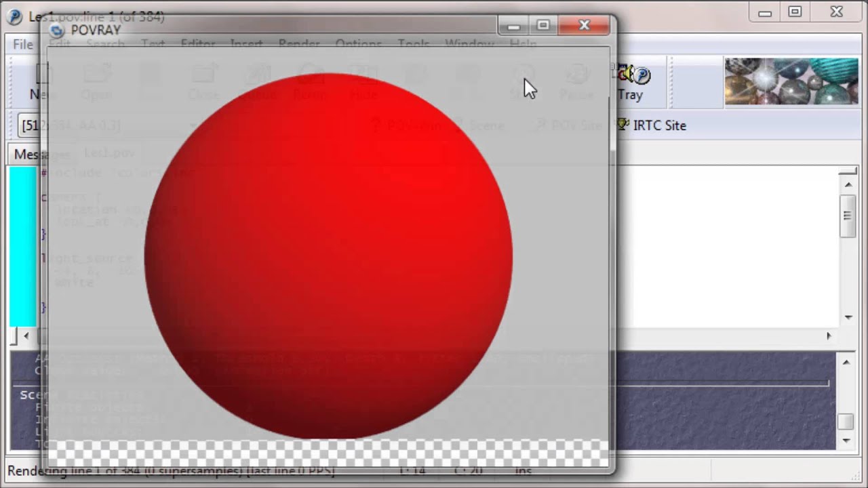Click the editor vertical scrollbar thumb
The width and height of the screenshot is (868, 488).
[x=848, y=216]
